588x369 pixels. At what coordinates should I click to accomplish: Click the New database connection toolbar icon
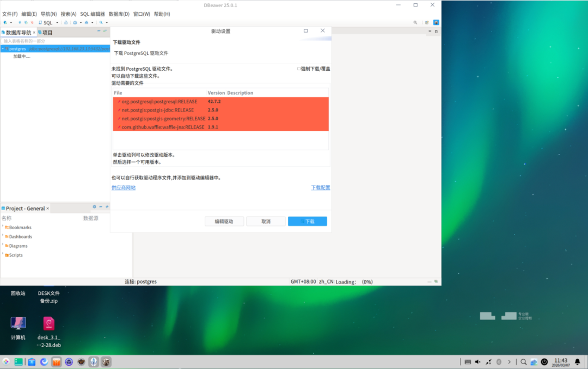pyautogui.click(x=5, y=22)
